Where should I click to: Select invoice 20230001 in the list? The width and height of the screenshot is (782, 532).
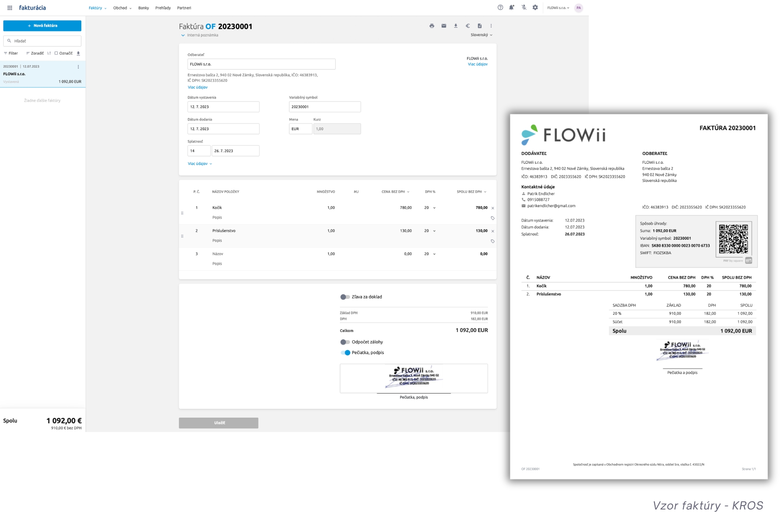pos(42,74)
